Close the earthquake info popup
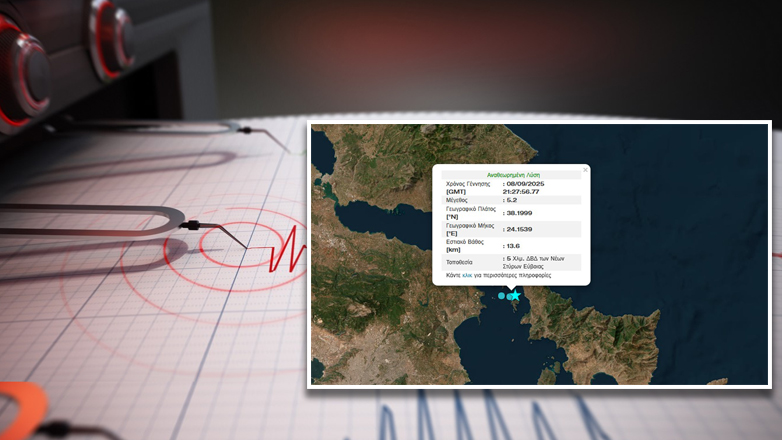782x440 pixels. [x=586, y=169]
